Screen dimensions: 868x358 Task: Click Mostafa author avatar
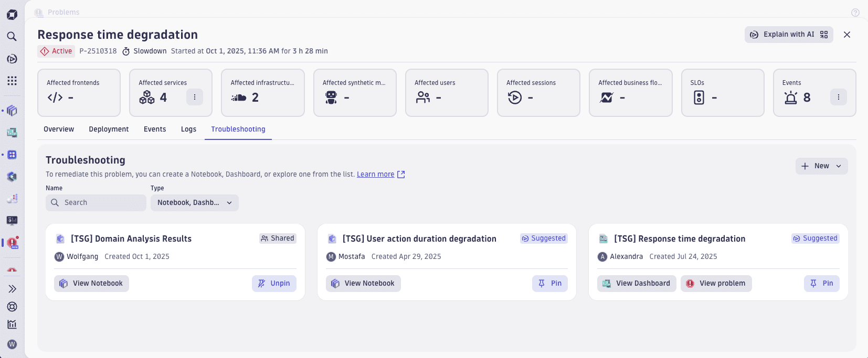[331, 257]
